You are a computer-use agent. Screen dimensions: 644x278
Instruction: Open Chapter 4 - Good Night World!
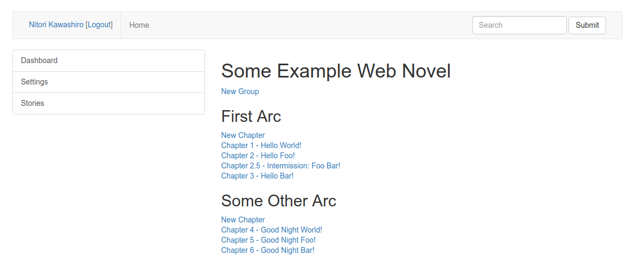point(271,230)
